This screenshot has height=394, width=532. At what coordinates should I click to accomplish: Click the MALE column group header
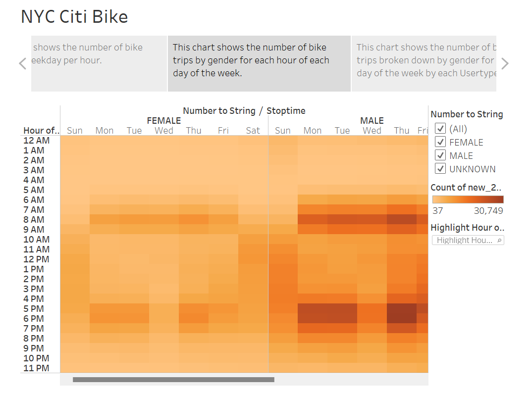click(x=372, y=120)
